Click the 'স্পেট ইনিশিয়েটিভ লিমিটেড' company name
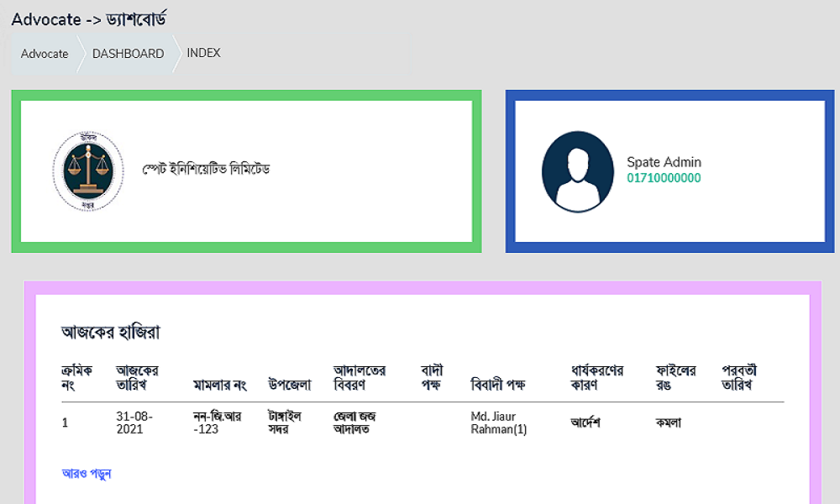 point(206,170)
